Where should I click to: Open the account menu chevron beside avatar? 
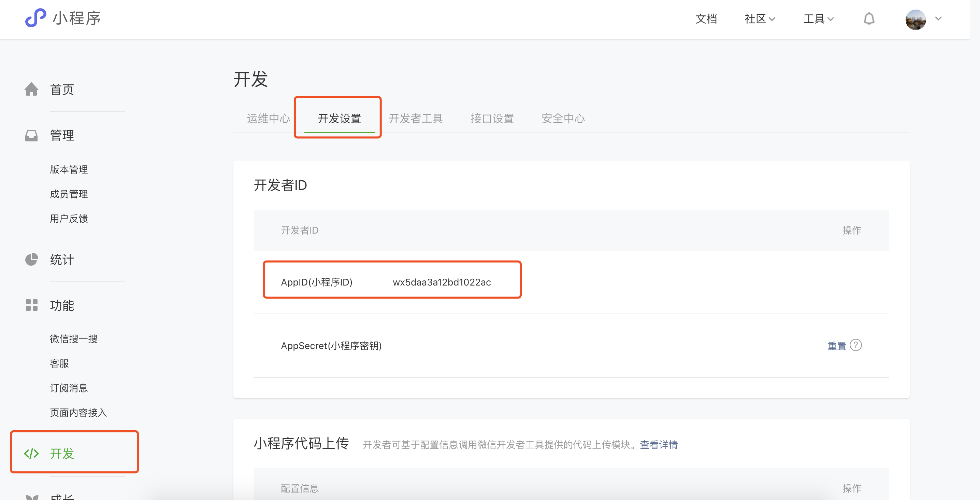click(x=938, y=19)
